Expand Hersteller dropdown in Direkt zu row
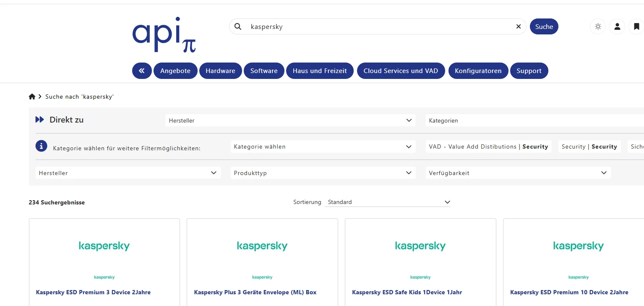The height and width of the screenshot is (306, 644). [290, 120]
